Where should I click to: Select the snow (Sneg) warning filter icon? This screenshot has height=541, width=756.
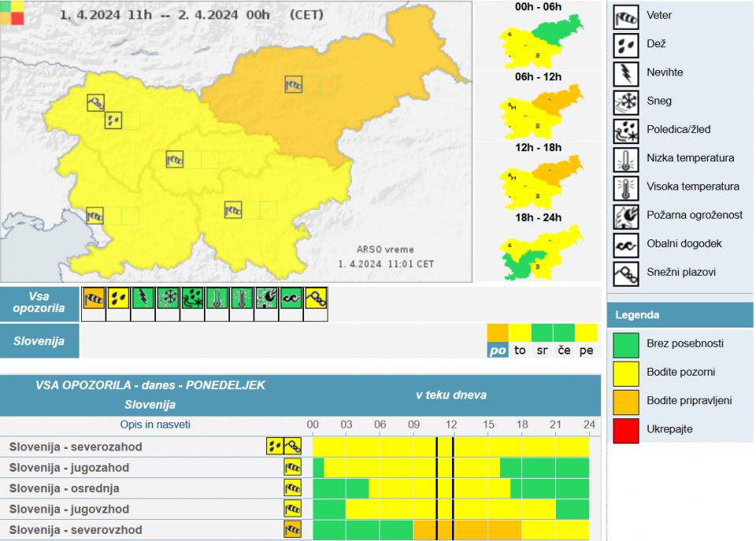click(167, 298)
